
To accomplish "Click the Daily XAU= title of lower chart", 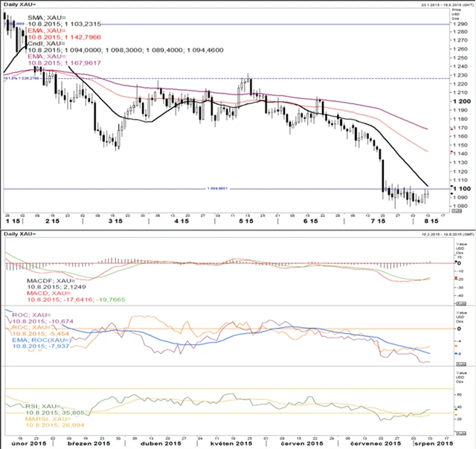I will (x=18, y=234).
